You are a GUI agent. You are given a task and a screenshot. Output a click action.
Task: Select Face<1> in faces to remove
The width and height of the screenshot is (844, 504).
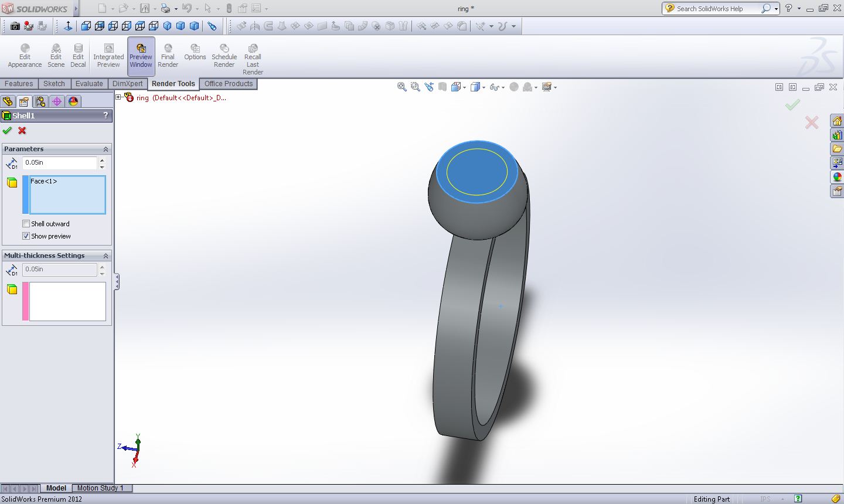pyautogui.click(x=44, y=181)
